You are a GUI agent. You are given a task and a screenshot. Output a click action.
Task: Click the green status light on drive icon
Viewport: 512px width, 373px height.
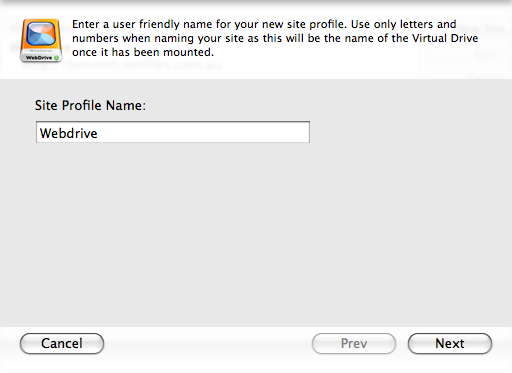[x=56, y=58]
